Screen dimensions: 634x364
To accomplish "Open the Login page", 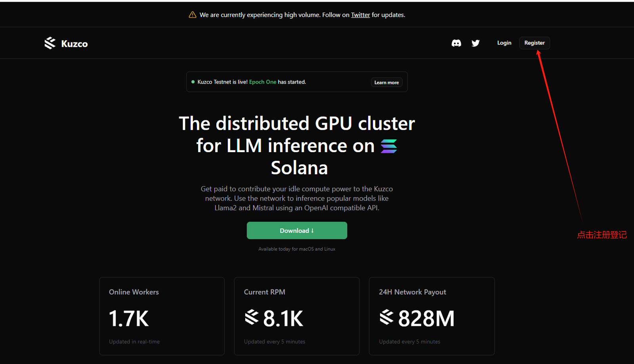I will coord(504,43).
